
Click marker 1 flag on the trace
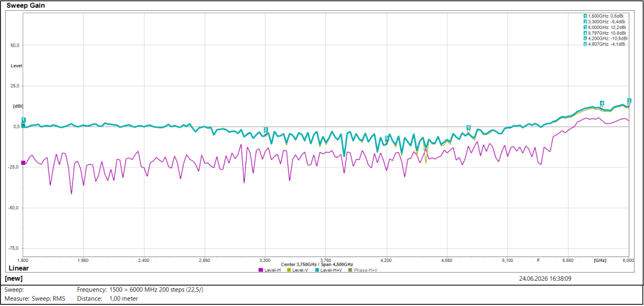coord(23,120)
